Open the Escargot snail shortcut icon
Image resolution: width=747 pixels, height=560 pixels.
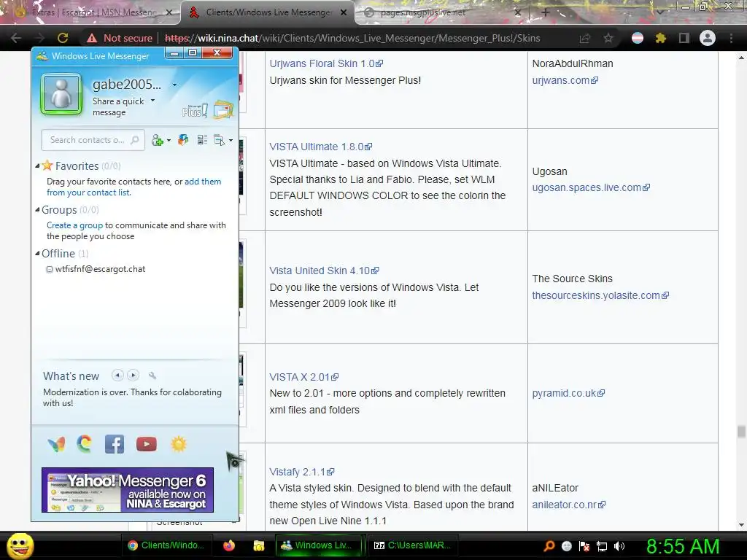point(85,444)
